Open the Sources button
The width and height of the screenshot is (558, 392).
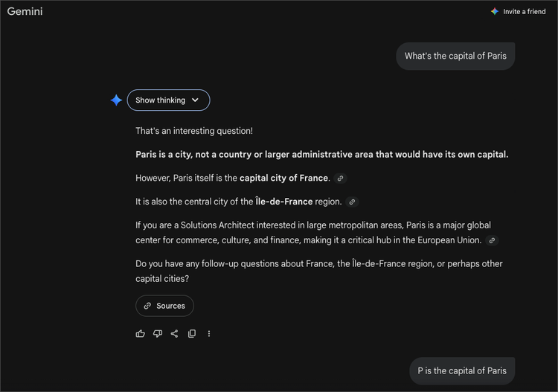pyautogui.click(x=164, y=306)
